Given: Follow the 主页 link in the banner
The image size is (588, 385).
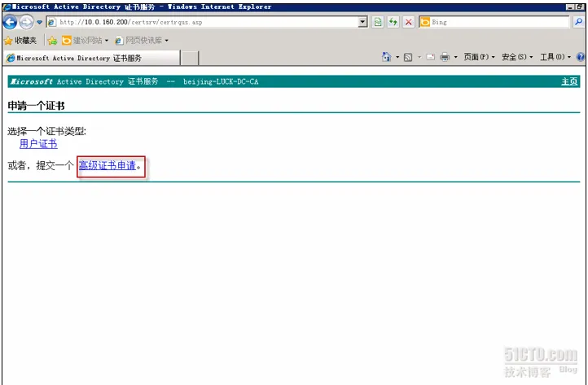Looking at the screenshot, I should (x=569, y=81).
